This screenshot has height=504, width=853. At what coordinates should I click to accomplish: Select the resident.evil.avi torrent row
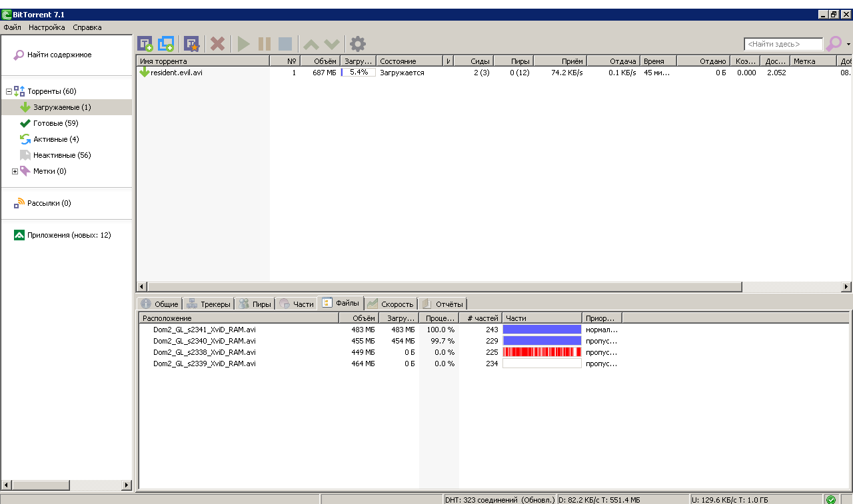click(x=494, y=73)
